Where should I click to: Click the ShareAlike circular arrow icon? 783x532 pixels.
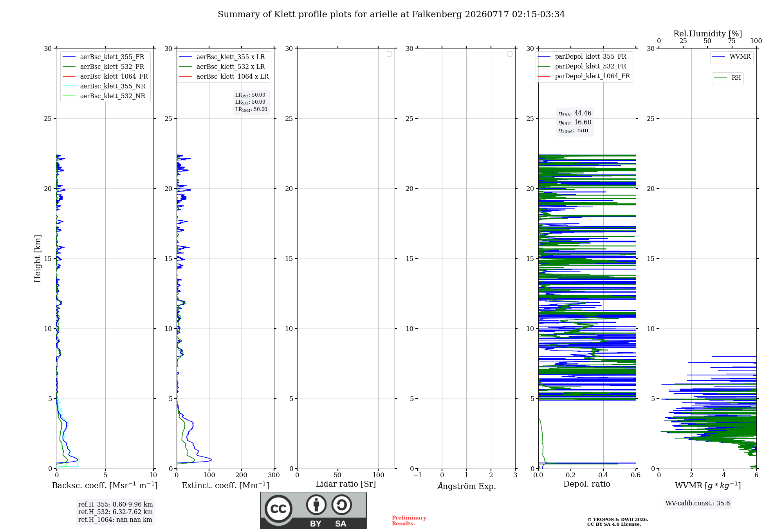(342, 505)
